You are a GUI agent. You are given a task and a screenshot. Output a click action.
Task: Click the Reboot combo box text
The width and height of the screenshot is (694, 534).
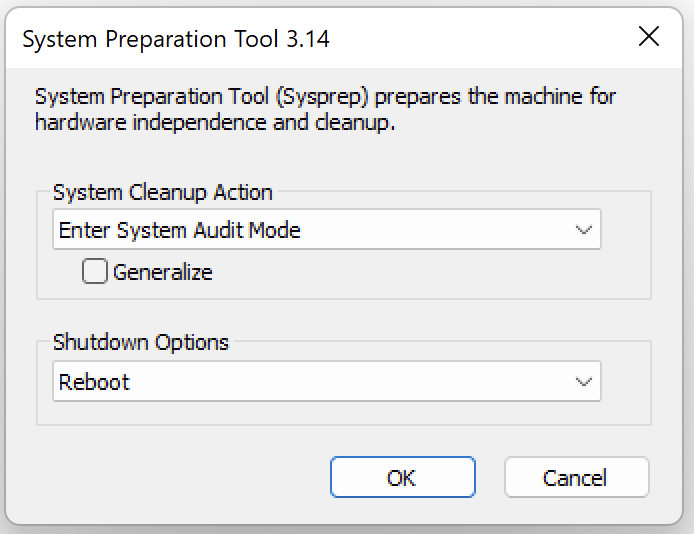click(95, 382)
